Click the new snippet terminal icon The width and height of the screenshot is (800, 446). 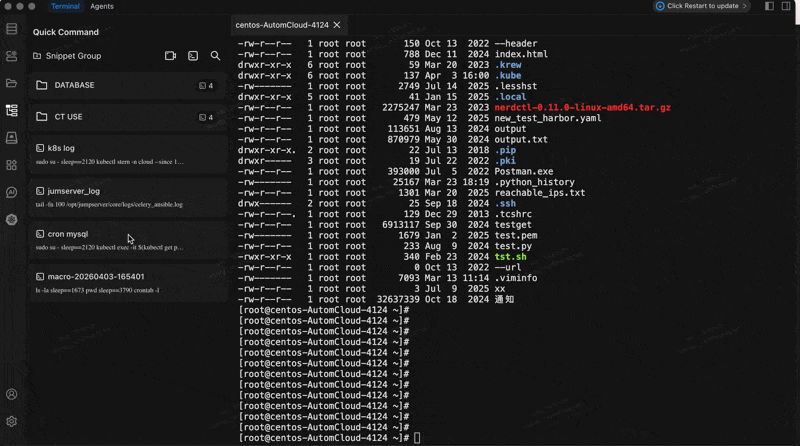tap(193, 56)
